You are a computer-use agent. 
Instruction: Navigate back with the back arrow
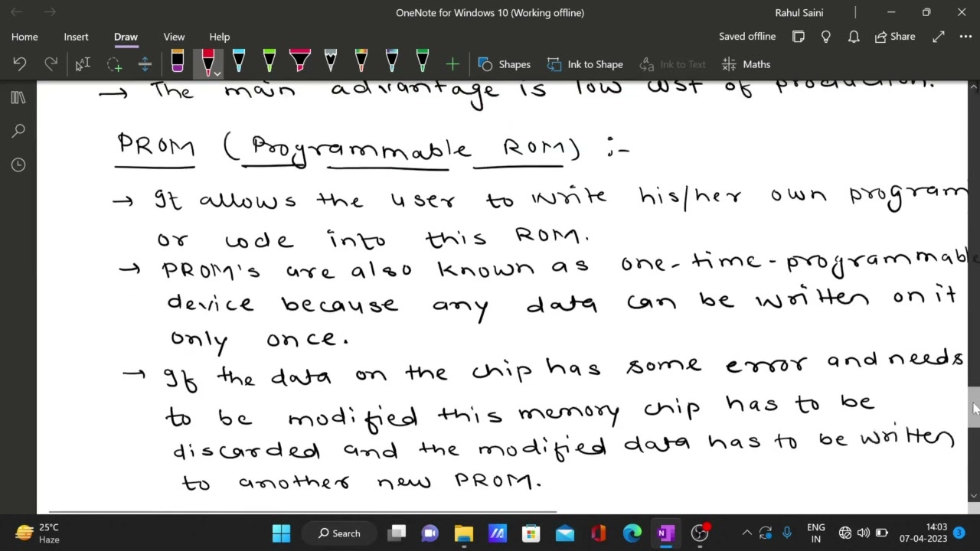(17, 12)
